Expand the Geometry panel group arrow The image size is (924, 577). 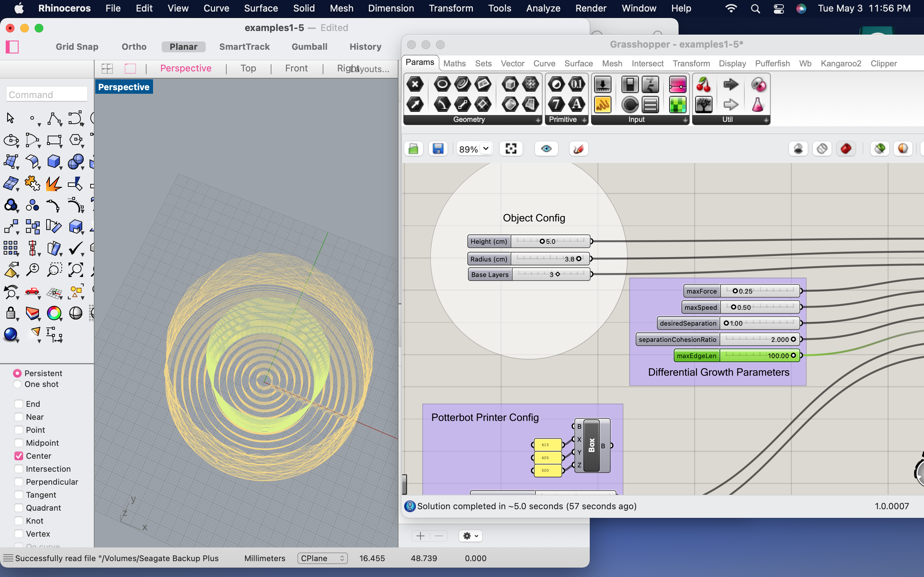coord(537,120)
